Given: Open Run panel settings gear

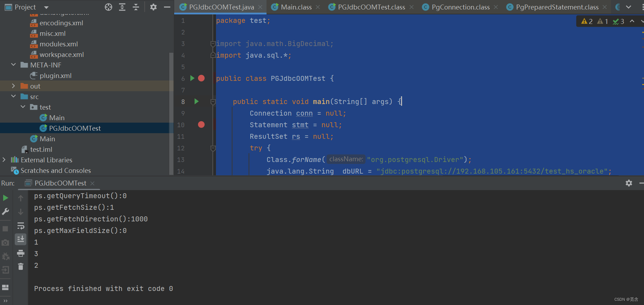Looking at the screenshot, I should tap(629, 183).
